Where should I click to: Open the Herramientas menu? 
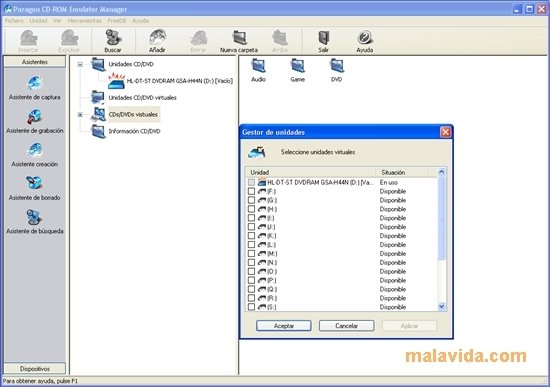[x=85, y=21]
